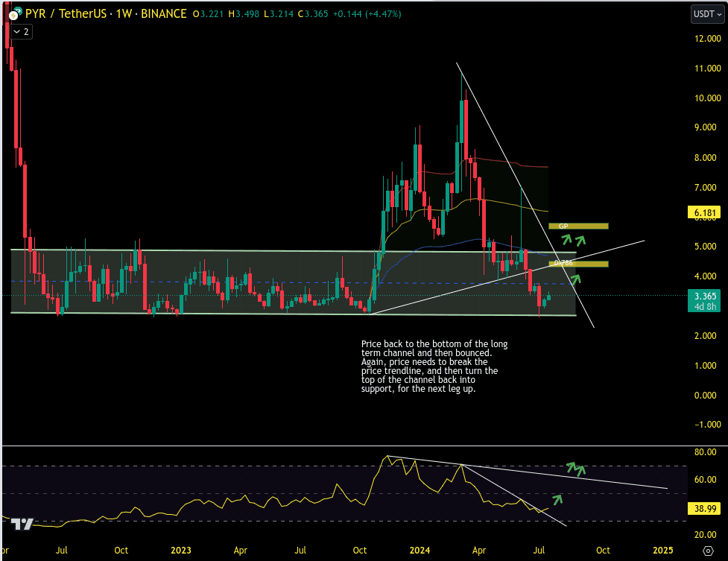Click the 11.000 price axis label
This screenshot has height=561, width=728.
pos(708,69)
